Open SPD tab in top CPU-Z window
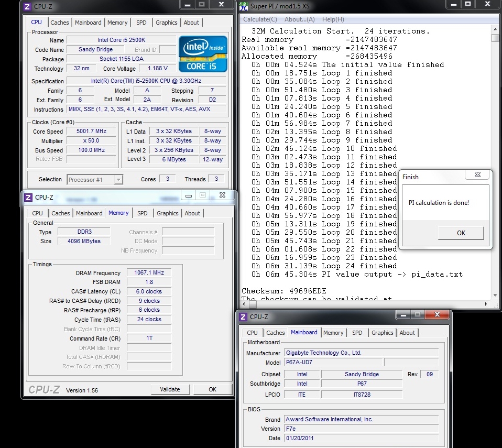Viewport: 502px width, 448px height. 141,23
